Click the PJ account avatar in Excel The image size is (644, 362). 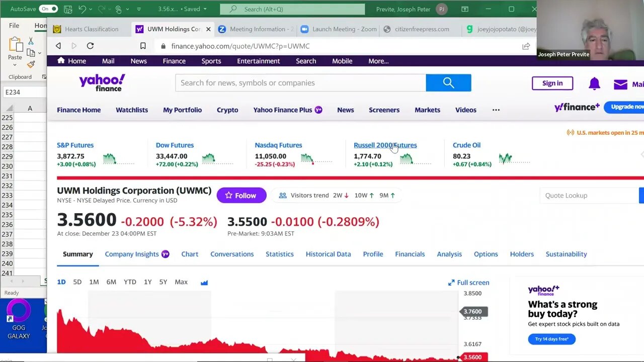[441, 9]
